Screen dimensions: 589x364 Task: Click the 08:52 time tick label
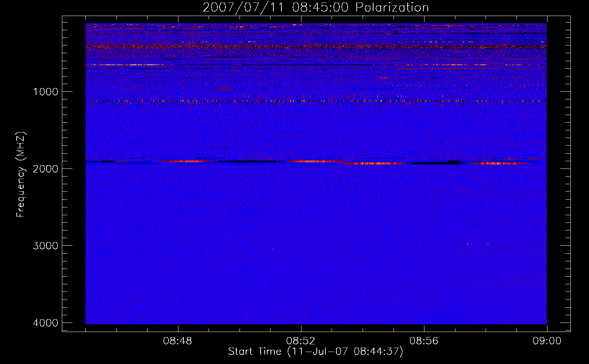[301, 341]
